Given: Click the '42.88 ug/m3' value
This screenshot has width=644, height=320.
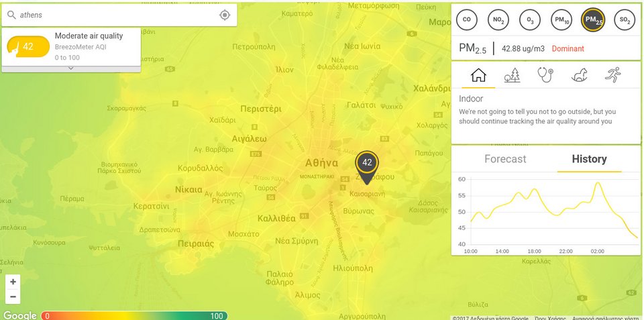Looking at the screenshot, I should [523, 48].
